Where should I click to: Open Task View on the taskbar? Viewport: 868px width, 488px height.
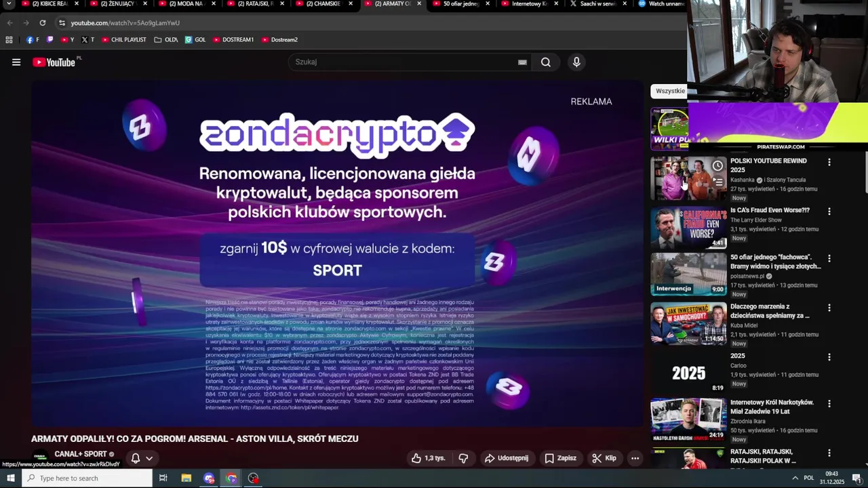[163, 479]
